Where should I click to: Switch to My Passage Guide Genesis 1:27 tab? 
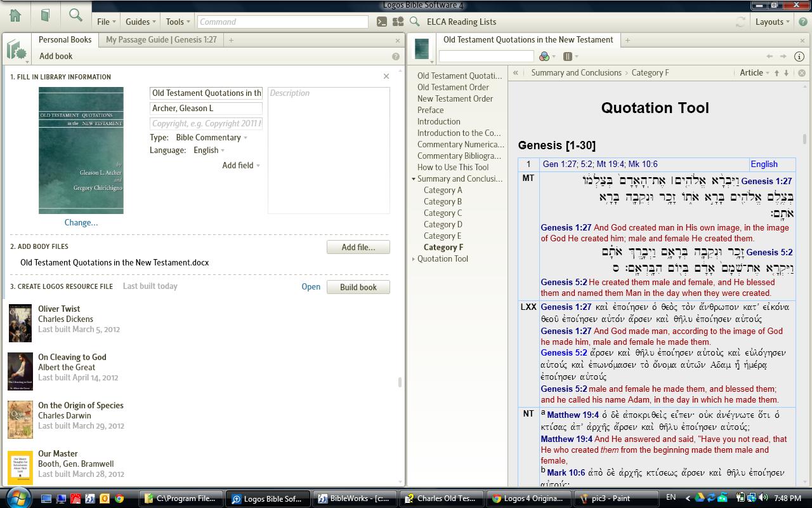click(161, 39)
